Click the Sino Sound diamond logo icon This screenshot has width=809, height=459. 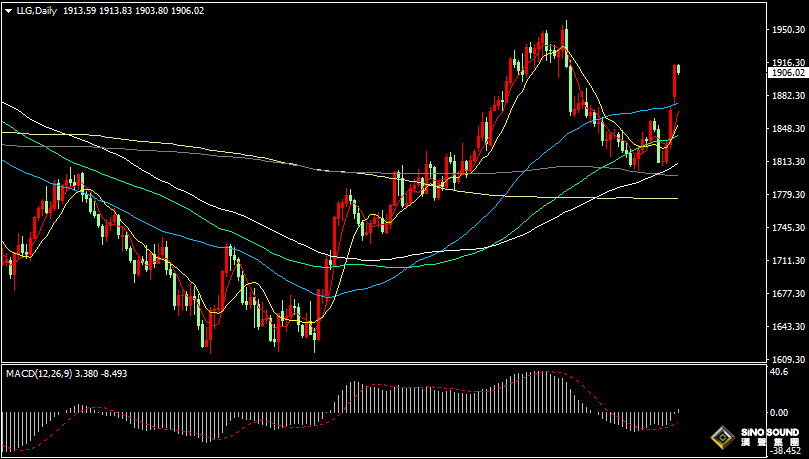[x=723, y=438]
